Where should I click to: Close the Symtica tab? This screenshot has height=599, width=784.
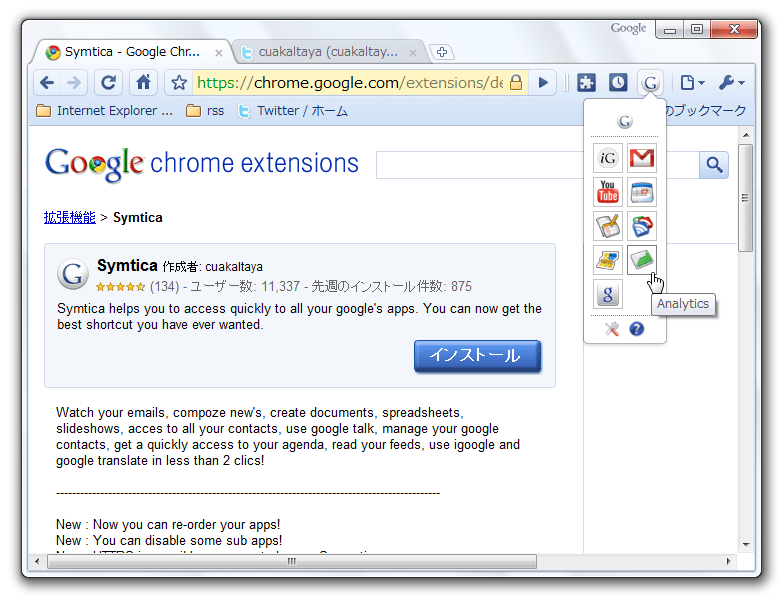pyautogui.click(x=218, y=52)
